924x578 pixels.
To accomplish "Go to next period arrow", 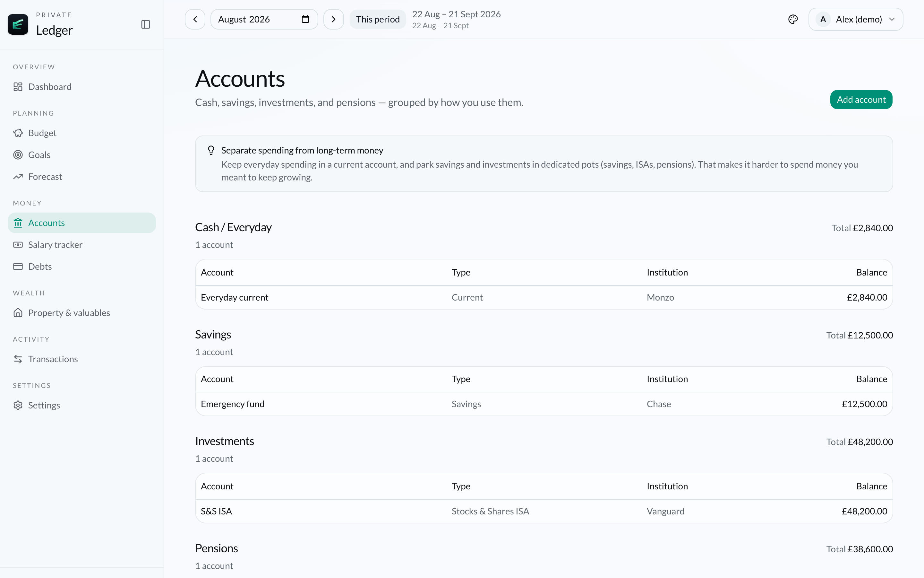I will pos(333,19).
